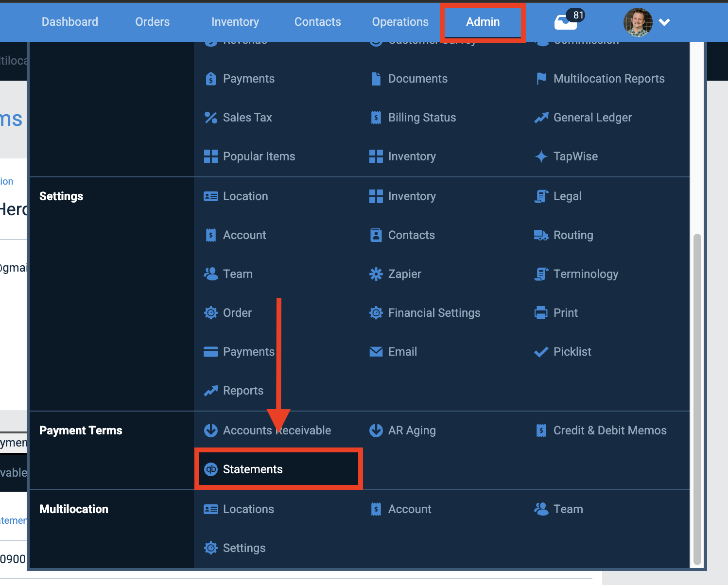
Task: Click the Billing Status receipt icon
Action: click(x=376, y=118)
